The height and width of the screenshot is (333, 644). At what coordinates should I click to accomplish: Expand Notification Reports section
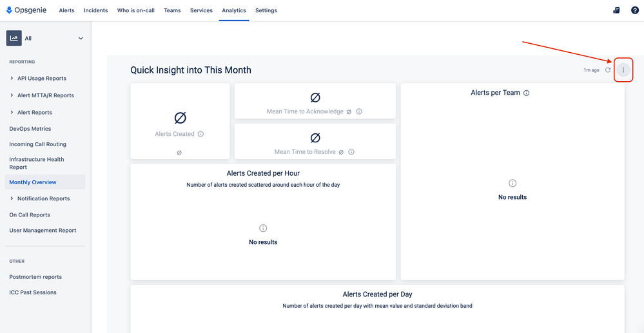pos(12,198)
